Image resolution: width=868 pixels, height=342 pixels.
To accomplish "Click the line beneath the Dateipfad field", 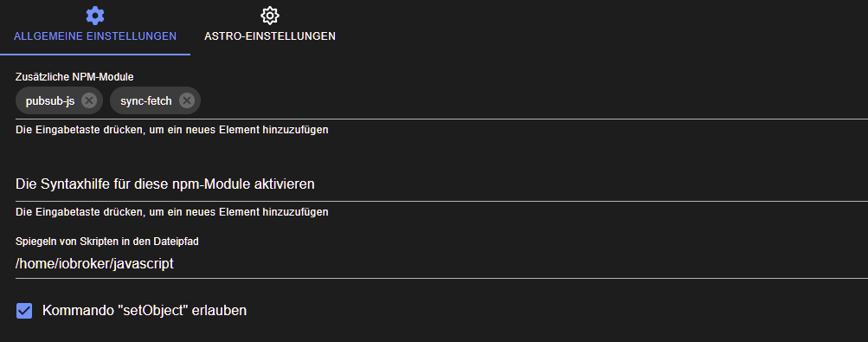I will 441,278.
